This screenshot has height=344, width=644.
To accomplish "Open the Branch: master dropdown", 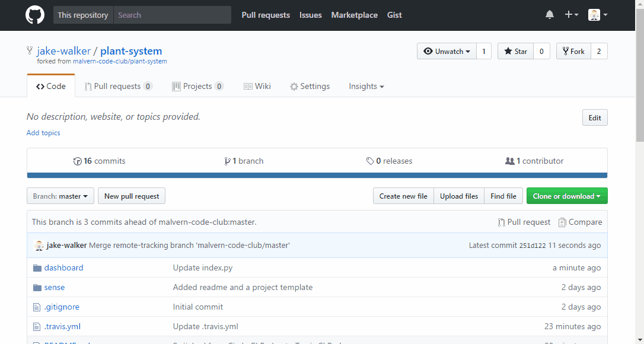I will point(60,196).
